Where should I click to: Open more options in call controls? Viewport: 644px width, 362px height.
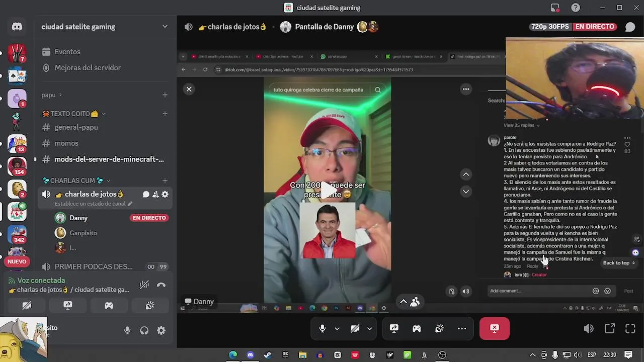pyautogui.click(x=462, y=328)
